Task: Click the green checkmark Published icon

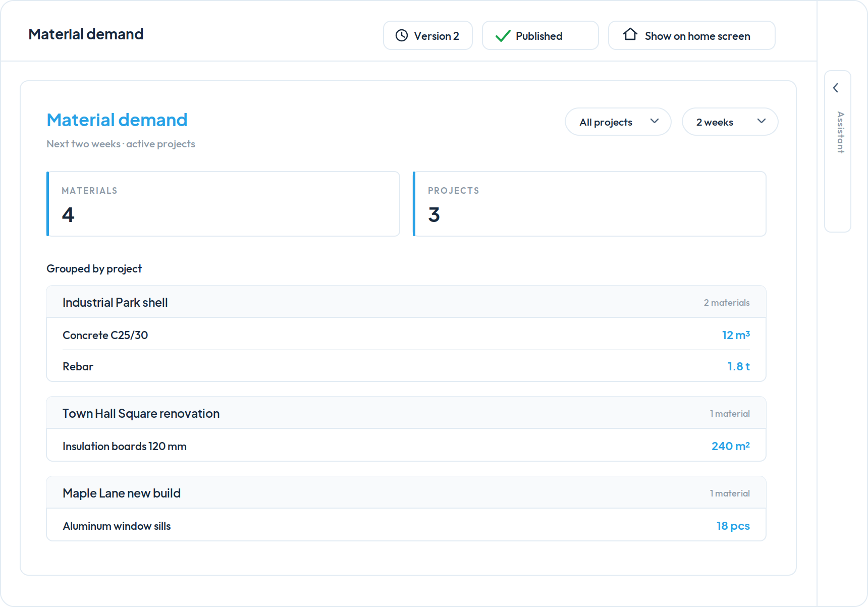Action: (503, 36)
